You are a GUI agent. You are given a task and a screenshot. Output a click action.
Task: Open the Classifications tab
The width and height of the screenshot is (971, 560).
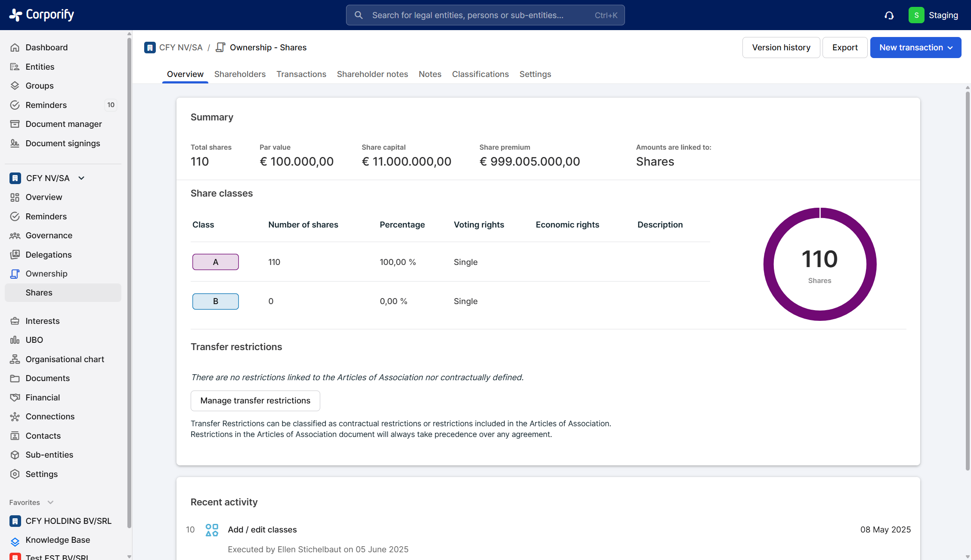480,74
